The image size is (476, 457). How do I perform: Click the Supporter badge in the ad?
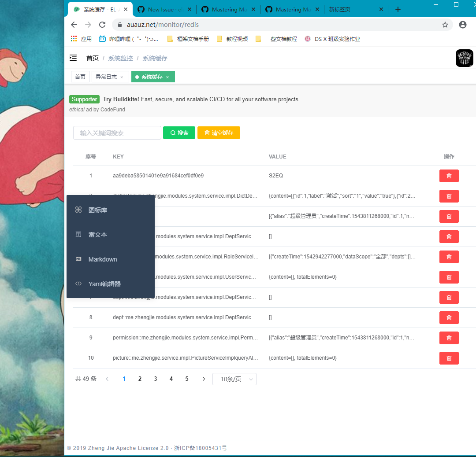[84, 99]
